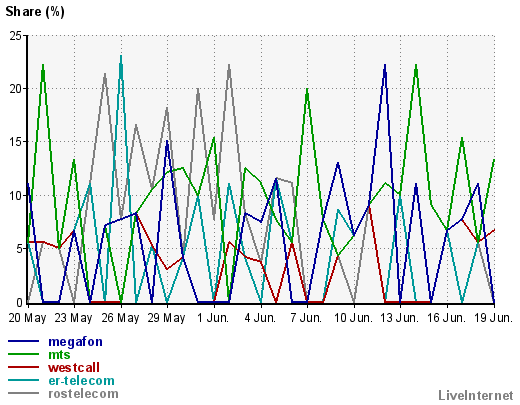Click the teal er-telecom peak near 26 May
The image size is (520, 405).
[121, 56]
